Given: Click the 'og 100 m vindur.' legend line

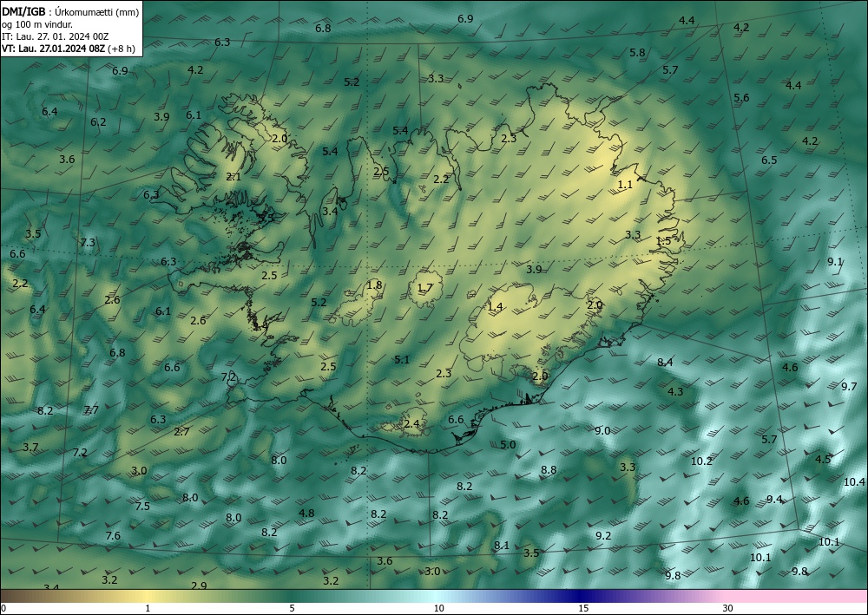Looking at the screenshot, I should pos(37,24).
